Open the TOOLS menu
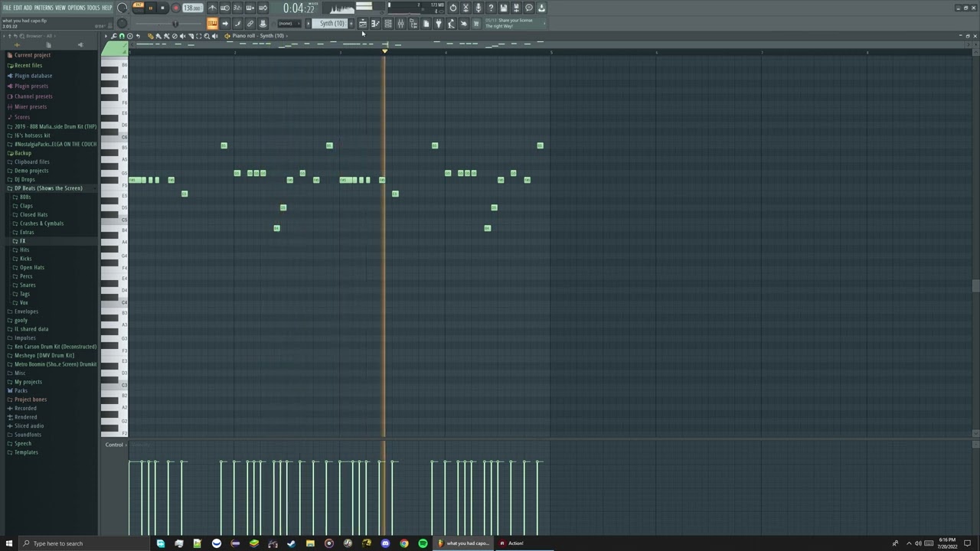Viewport: 980px width, 551px height. tap(93, 8)
